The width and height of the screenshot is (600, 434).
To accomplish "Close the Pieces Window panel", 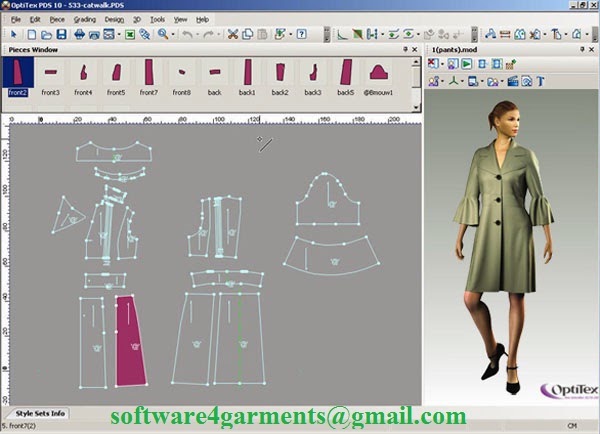I will pos(415,49).
